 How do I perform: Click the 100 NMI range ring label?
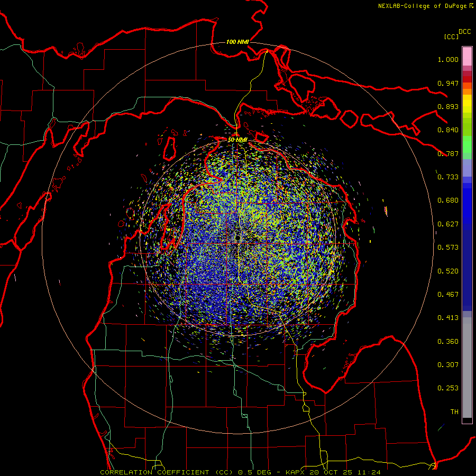[x=237, y=42]
